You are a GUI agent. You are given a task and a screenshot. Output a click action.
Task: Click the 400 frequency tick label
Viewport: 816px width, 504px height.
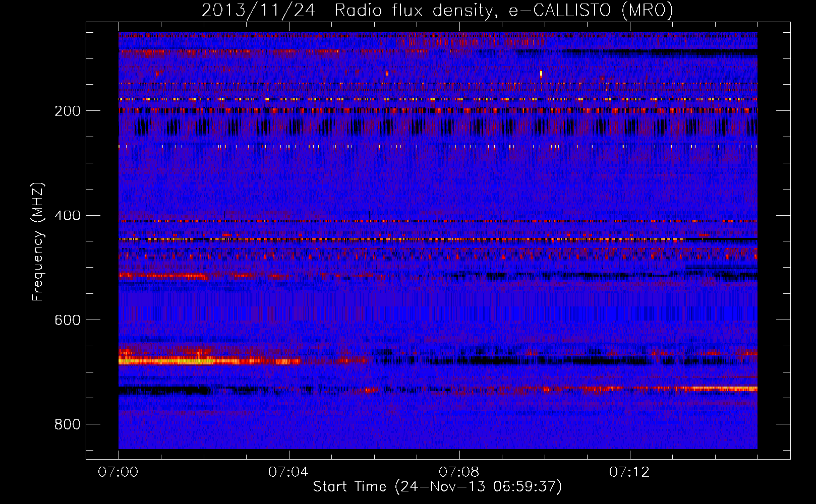[x=68, y=216]
